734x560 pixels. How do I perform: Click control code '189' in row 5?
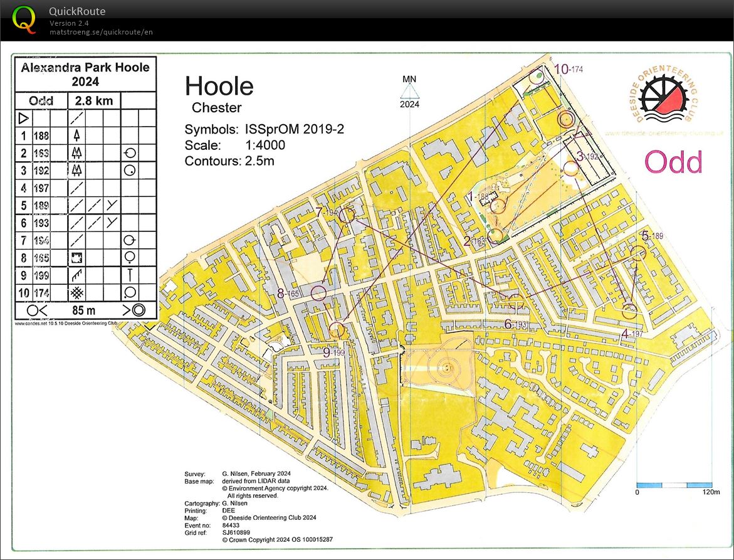tap(41, 206)
